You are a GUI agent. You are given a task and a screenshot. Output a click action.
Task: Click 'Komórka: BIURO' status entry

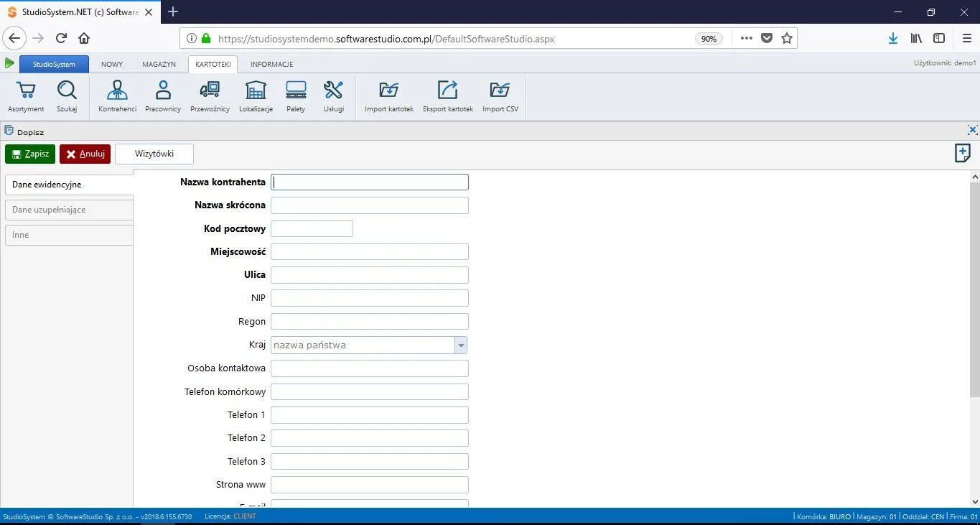(x=823, y=516)
